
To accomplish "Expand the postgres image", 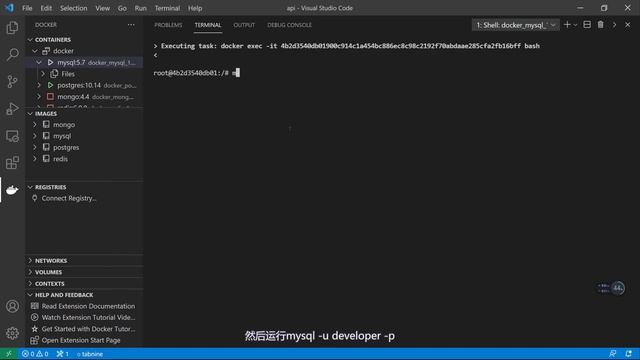I will click(x=35, y=147).
